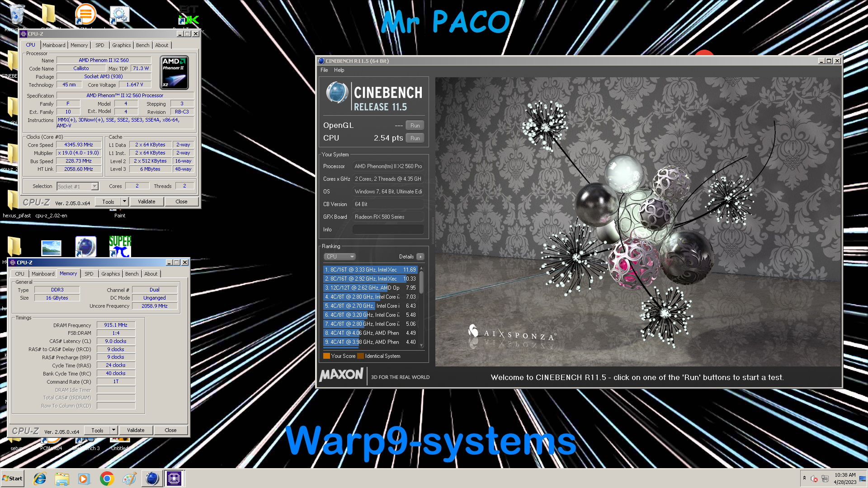Click the Details arrow in Ranking
The width and height of the screenshot is (868, 488).
(420, 257)
